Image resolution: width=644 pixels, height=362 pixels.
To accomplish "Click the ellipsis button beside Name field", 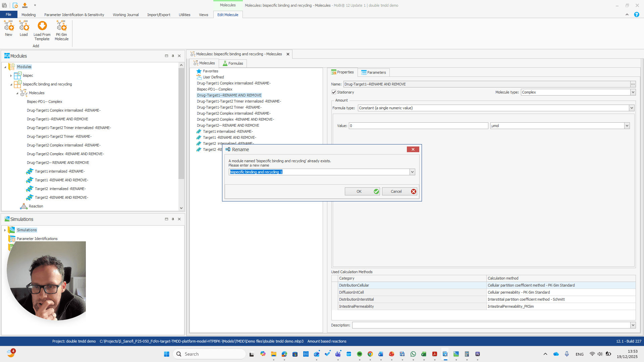I will click(x=633, y=84).
